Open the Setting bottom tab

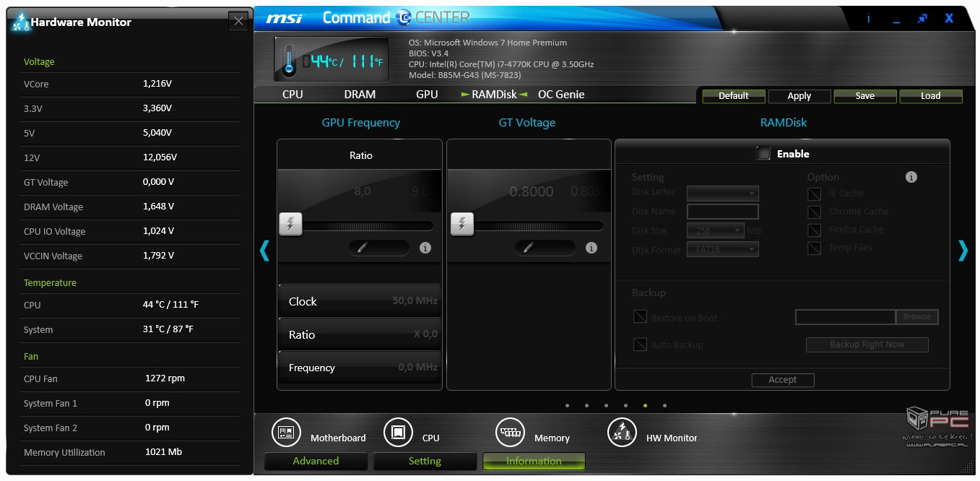tap(425, 461)
